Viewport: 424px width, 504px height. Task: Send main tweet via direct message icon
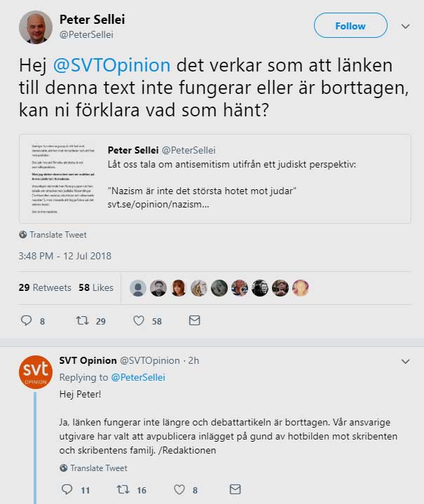pos(195,320)
